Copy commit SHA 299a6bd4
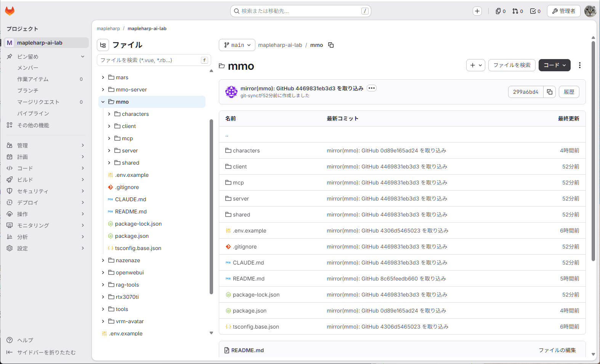The height and width of the screenshot is (364, 600). pyautogui.click(x=550, y=92)
